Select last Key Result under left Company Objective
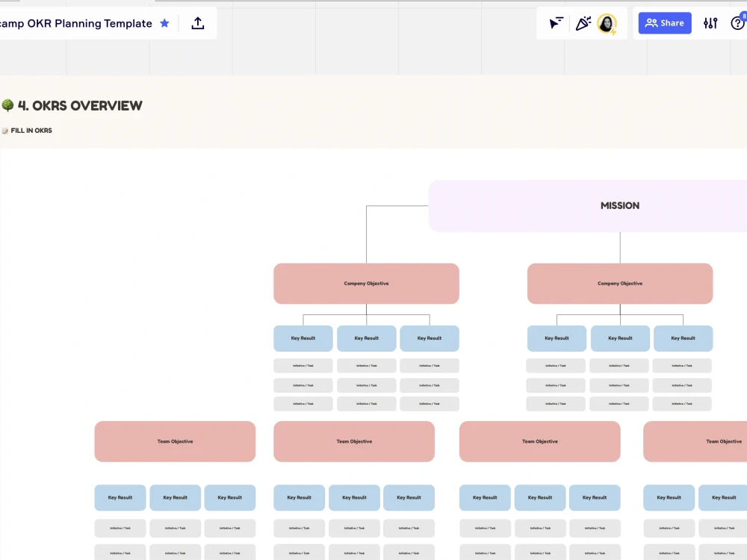This screenshot has width=747, height=560. point(430,338)
